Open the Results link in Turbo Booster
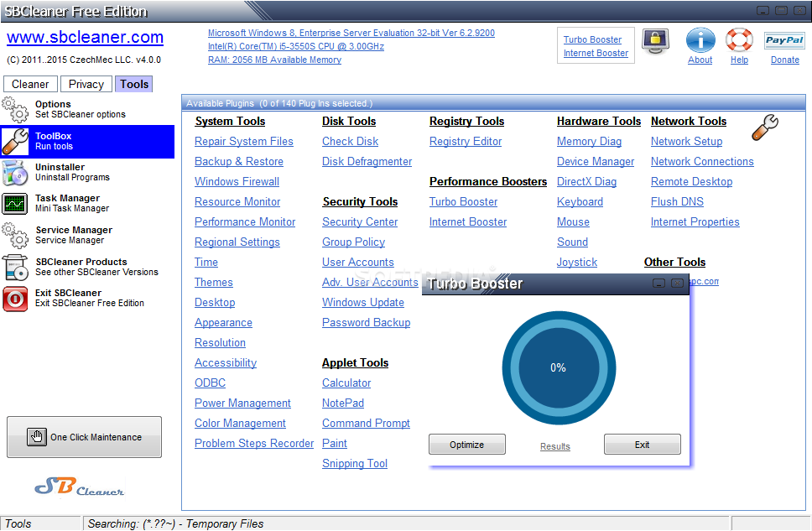The height and width of the screenshot is (531, 812). pyautogui.click(x=555, y=446)
